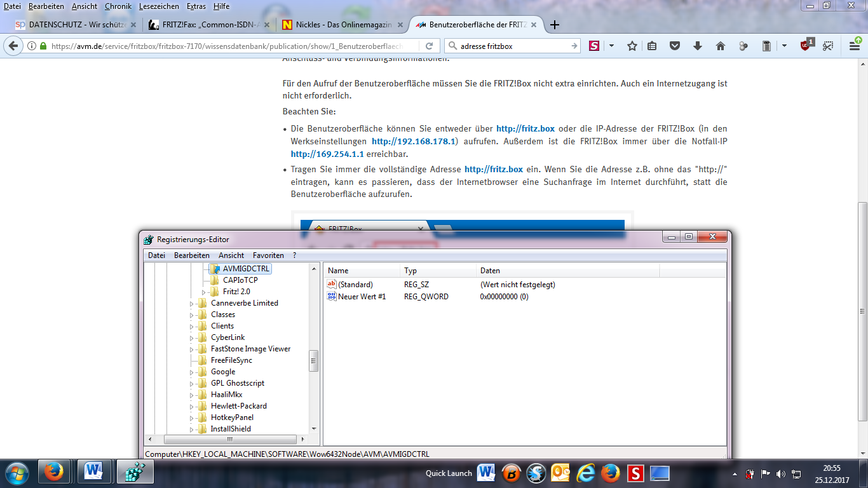
Task: Switch to the DATENSCHUTZ browser tab
Action: click(x=76, y=25)
